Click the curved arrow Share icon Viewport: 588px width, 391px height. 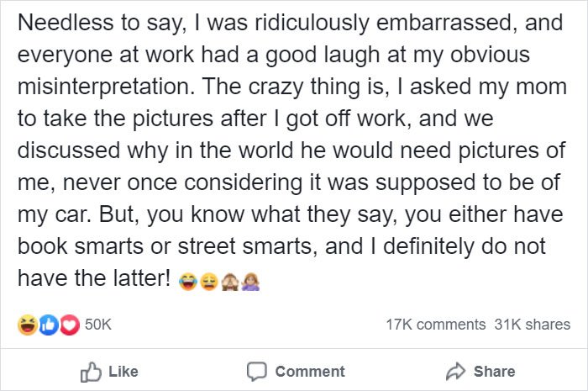[455, 372]
